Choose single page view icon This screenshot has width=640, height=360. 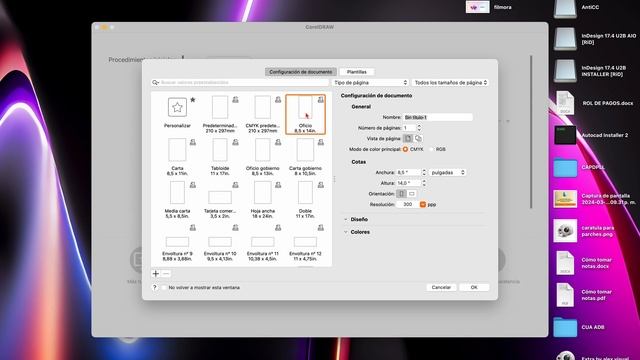point(408,138)
